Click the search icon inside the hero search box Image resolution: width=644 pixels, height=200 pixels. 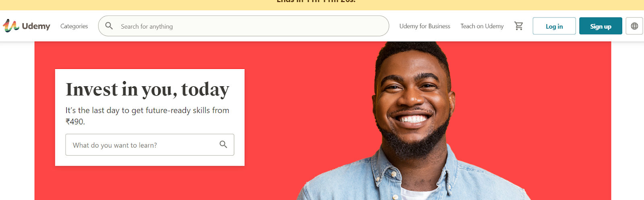pos(223,144)
